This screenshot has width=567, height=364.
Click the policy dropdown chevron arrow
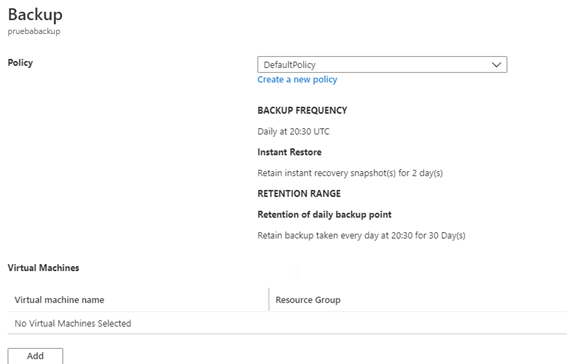496,65
